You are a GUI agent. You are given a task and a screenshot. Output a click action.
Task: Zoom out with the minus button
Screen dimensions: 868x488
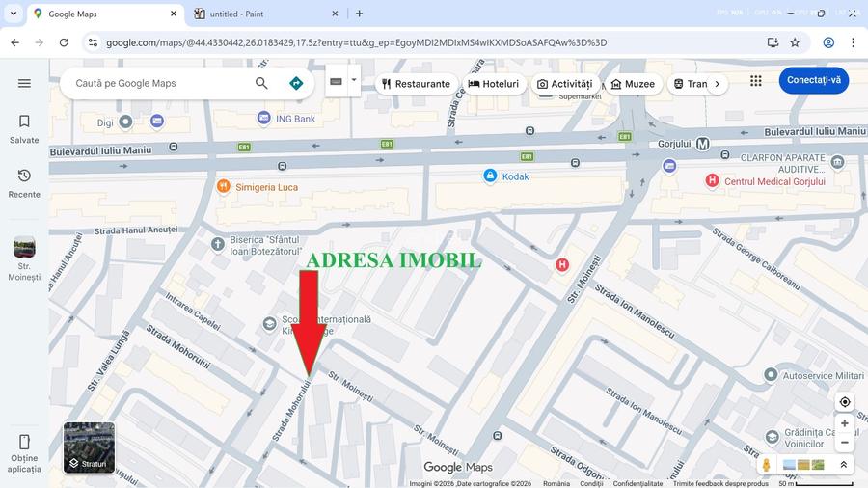click(845, 443)
